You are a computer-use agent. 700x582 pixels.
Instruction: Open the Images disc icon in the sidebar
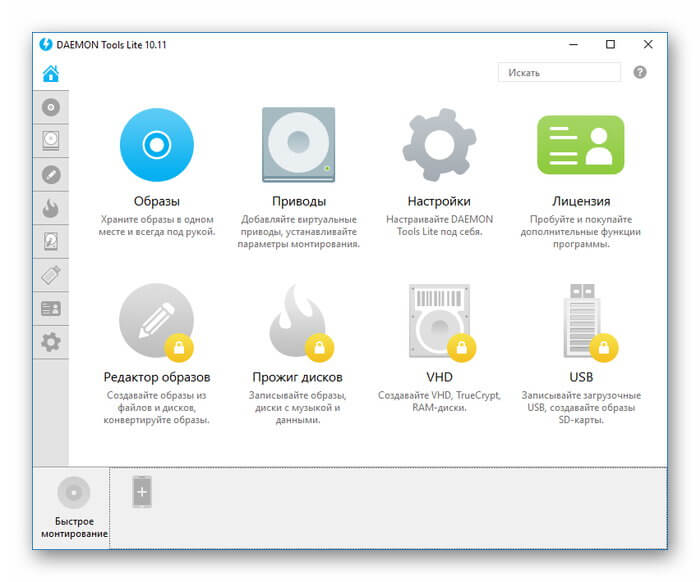click(51, 108)
